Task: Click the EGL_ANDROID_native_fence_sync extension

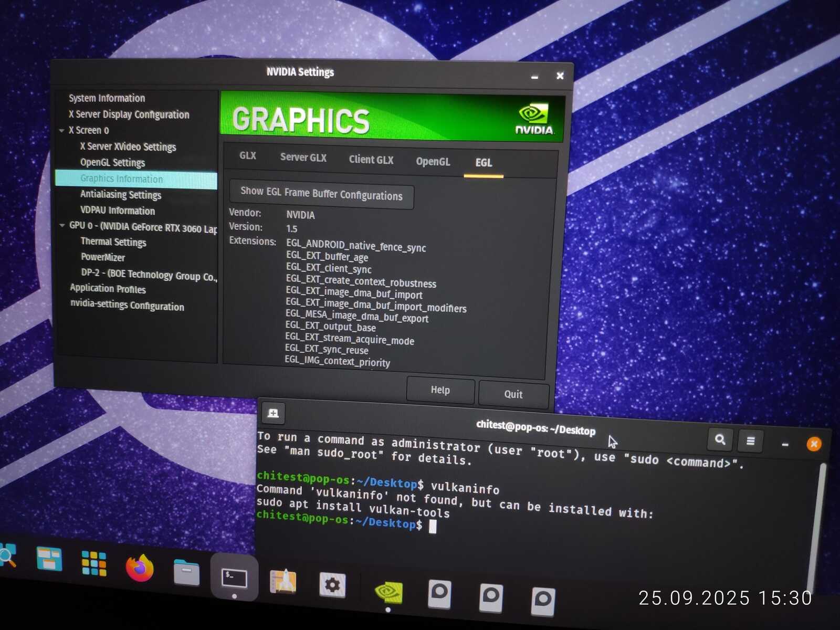Action: 356,246
